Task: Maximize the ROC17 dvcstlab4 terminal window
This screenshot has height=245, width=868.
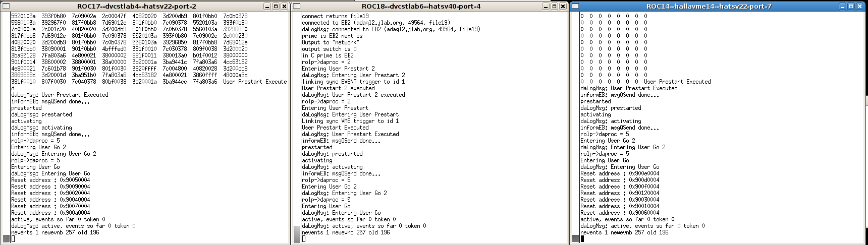Action: (x=276, y=6)
